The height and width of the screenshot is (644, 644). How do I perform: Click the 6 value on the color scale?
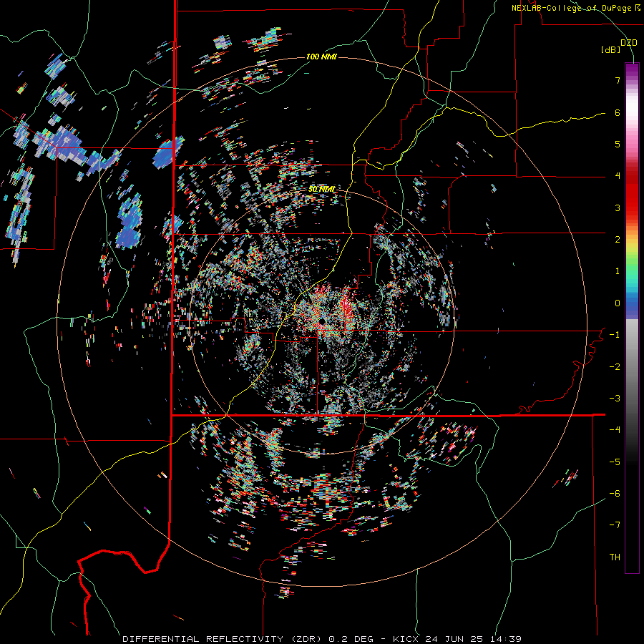click(618, 112)
